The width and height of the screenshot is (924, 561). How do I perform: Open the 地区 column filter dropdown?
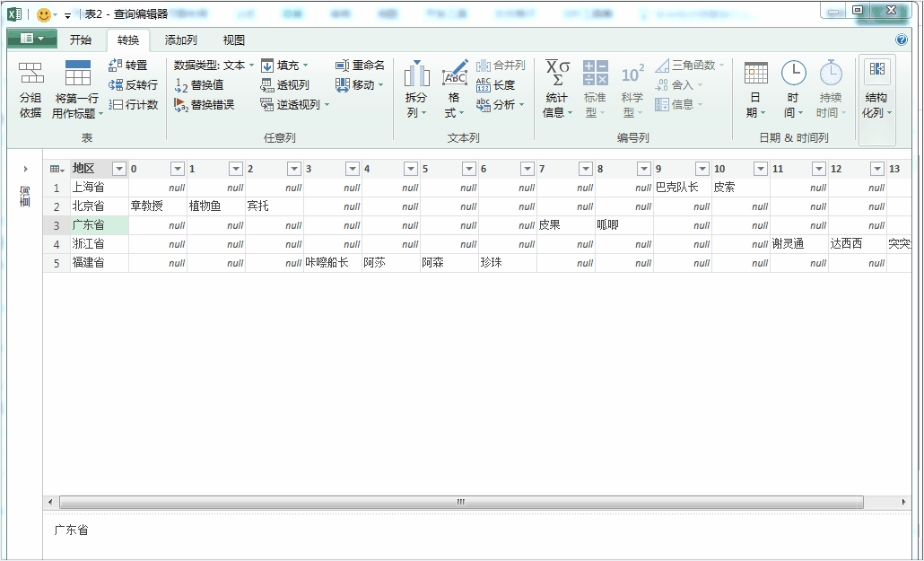click(119, 170)
